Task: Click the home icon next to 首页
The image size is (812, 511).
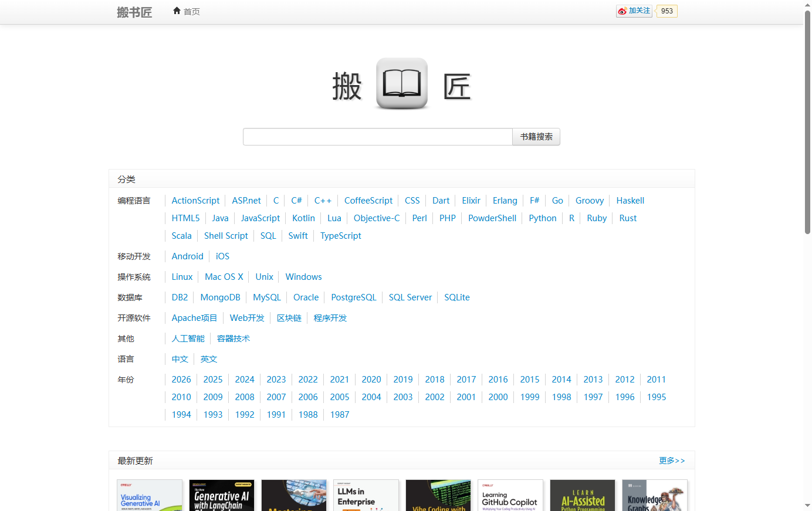Action: (x=177, y=11)
